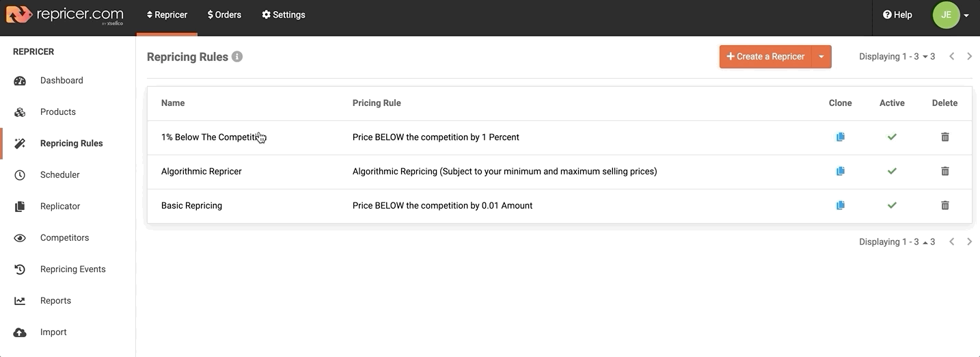Viewport: 980px width, 357px height.
Task: Open the Help link
Action: point(897,14)
